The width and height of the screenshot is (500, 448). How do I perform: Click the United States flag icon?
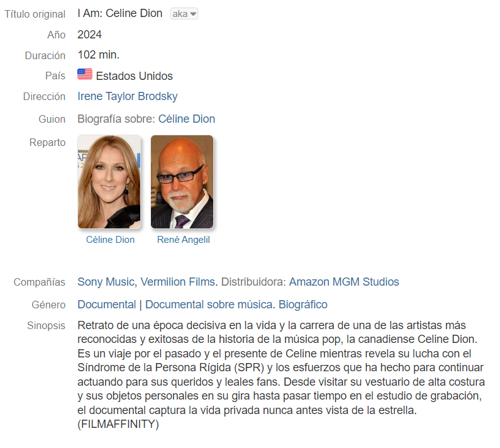coord(85,74)
